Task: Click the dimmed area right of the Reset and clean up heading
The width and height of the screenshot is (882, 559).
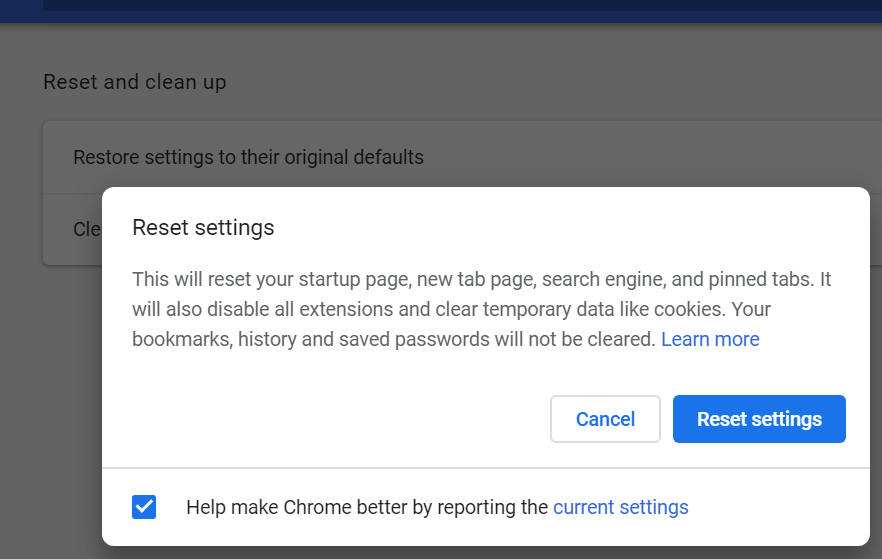Action: pos(551,82)
